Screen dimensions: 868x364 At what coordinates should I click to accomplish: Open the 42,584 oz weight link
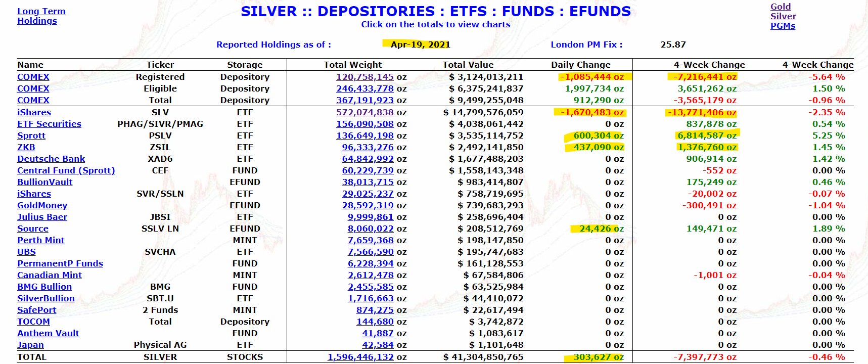378,345
